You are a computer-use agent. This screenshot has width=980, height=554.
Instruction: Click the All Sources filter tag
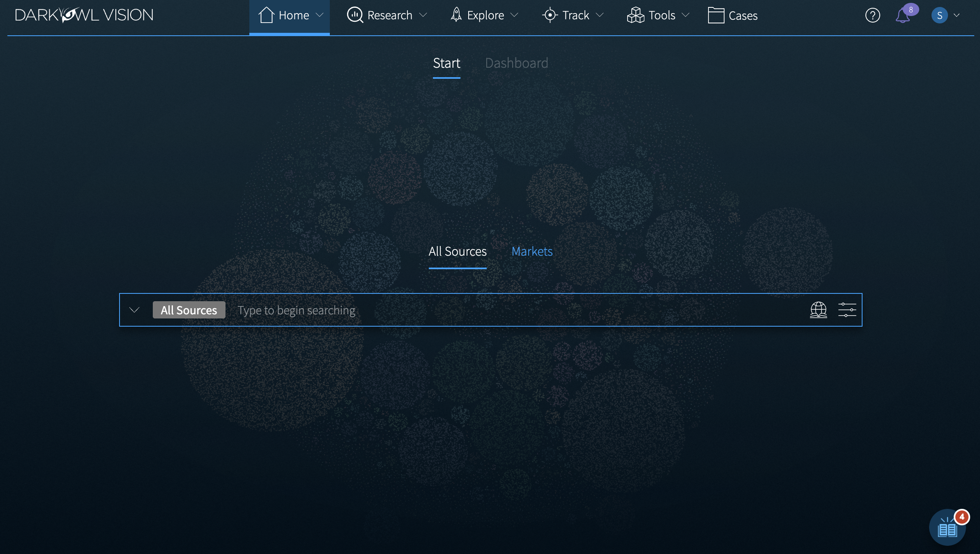(189, 310)
